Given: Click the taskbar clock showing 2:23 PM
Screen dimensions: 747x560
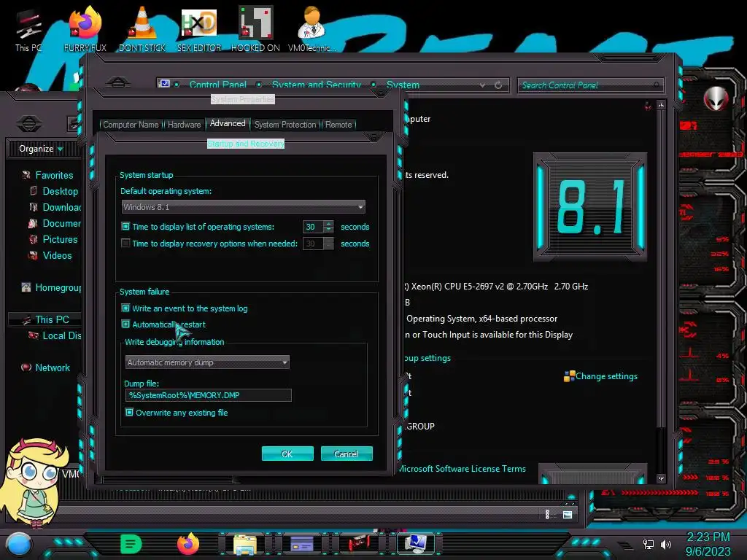Looking at the screenshot, I should pos(708,544).
